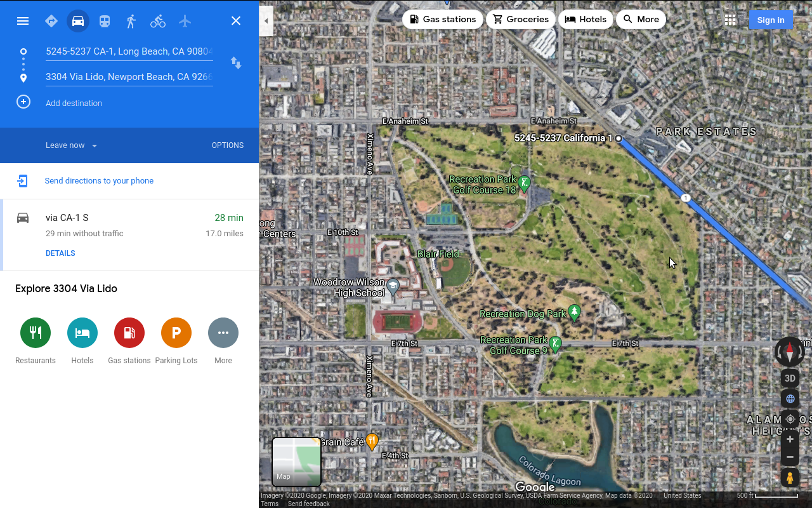
Task: Reset map compass orientation
Action: (x=790, y=351)
